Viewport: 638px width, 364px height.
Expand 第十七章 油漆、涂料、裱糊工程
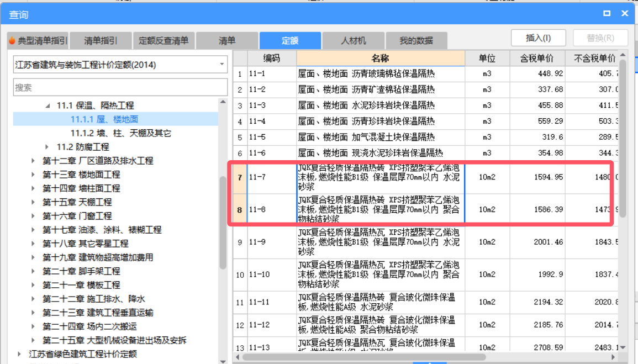point(33,230)
